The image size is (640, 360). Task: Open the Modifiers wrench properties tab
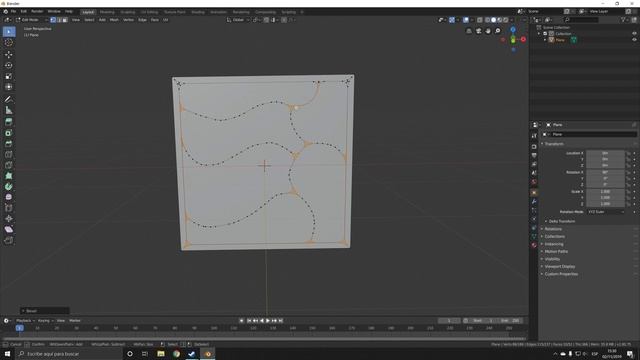[x=534, y=202]
